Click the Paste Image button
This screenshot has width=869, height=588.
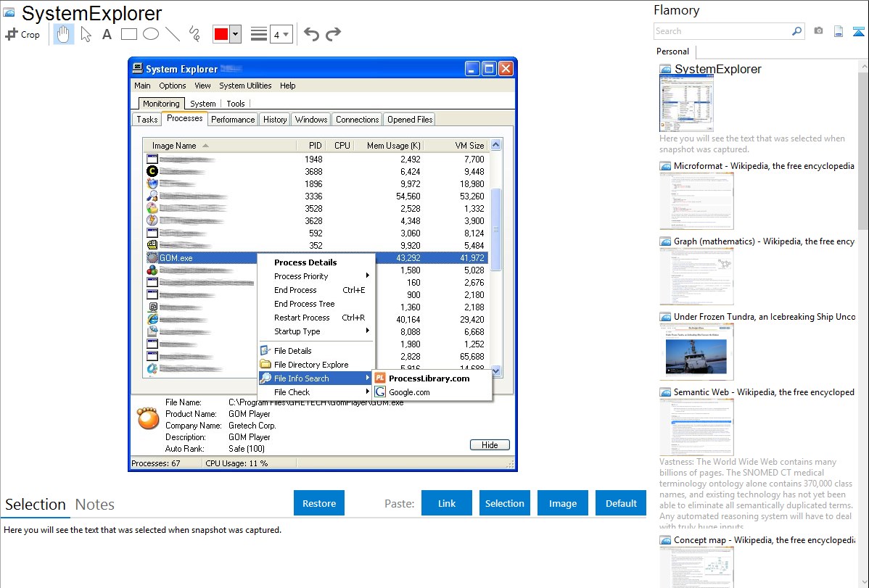[562, 503]
